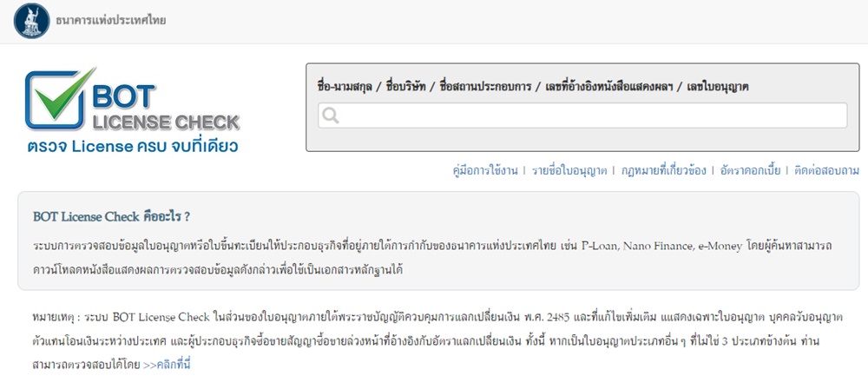Viewport: 868px width, 389px height.
Task: Click the note text starting 'หมายเหตุ'
Action: 437,341
